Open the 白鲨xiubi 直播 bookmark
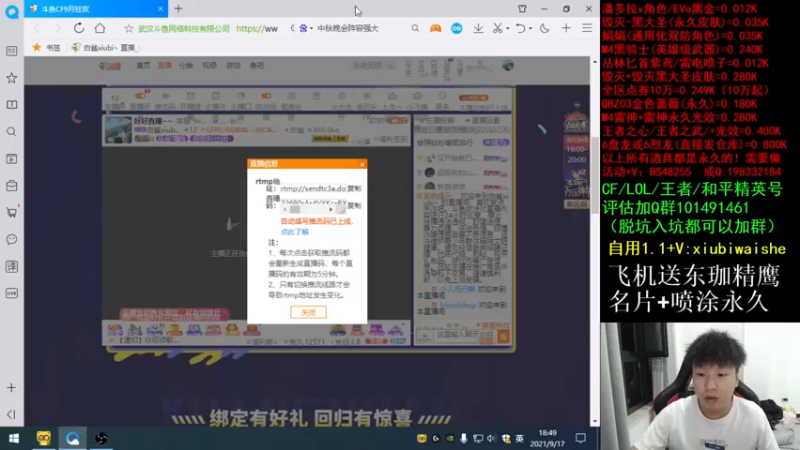This screenshot has width=800, height=450. coord(105,47)
